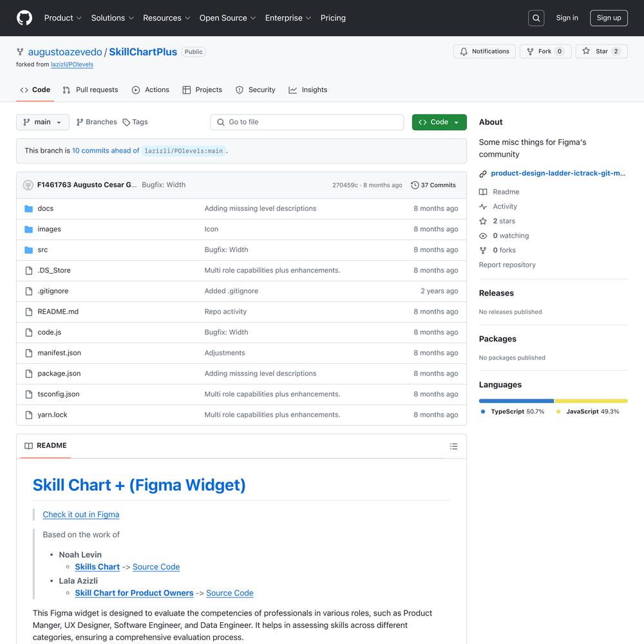Image resolution: width=644 pixels, height=644 pixels.
Task: Switch to the Projects tab
Action: [202, 90]
